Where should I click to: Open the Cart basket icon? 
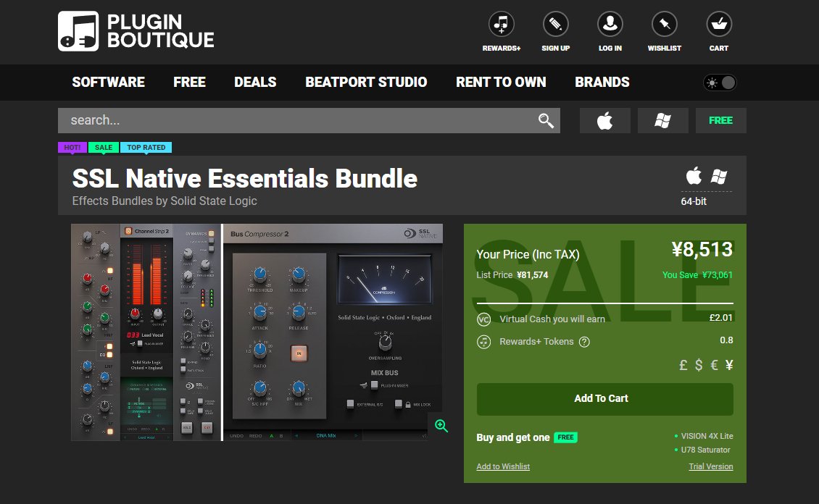(x=719, y=24)
